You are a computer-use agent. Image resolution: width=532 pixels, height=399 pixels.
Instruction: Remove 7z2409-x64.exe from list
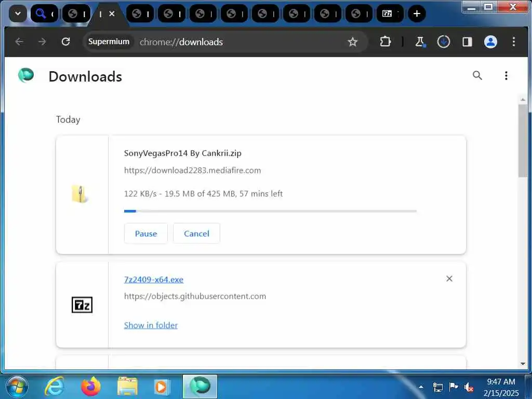(x=449, y=278)
